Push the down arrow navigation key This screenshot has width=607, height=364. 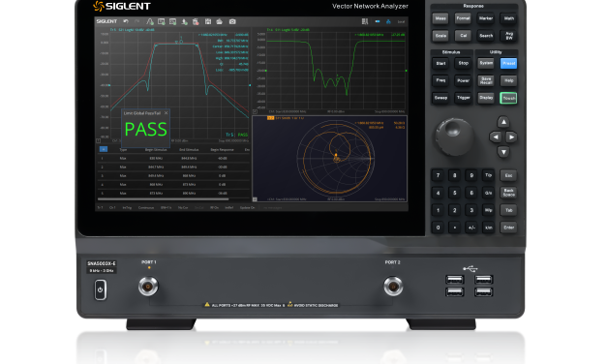[x=503, y=152]
